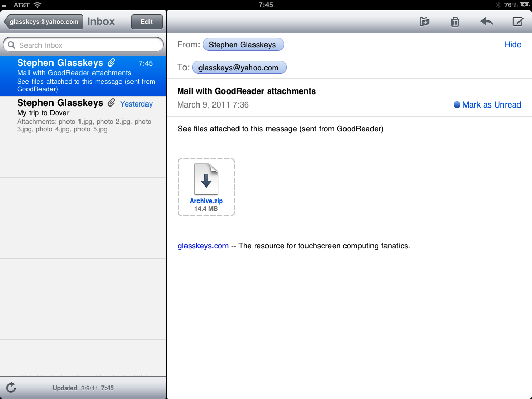Click the search magnifier icon
532x399 pixels.
click(x=11, y=45)
